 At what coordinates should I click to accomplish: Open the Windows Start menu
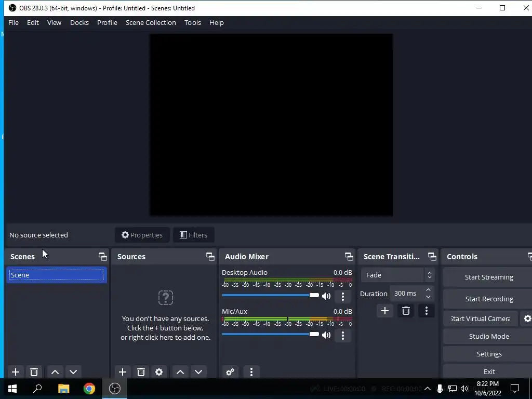(x=12, y=389)
